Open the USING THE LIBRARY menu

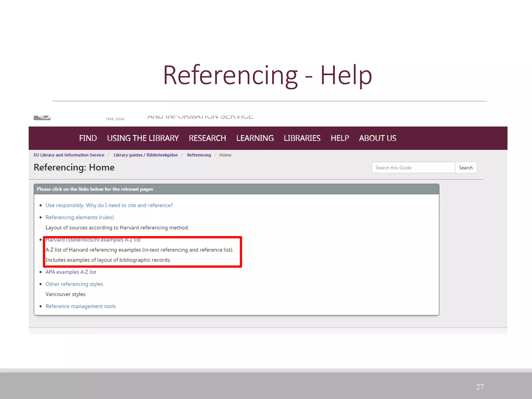pyautogui.click(x=143, y=138)
